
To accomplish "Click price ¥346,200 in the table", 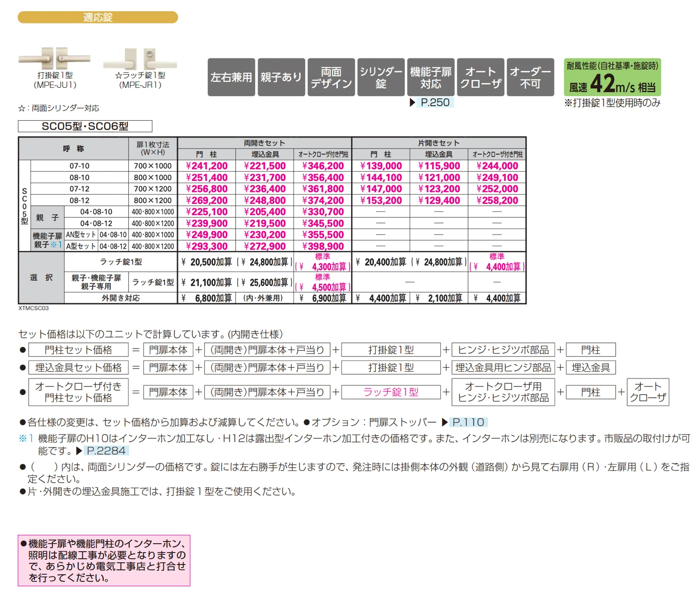I will (323, 166).
